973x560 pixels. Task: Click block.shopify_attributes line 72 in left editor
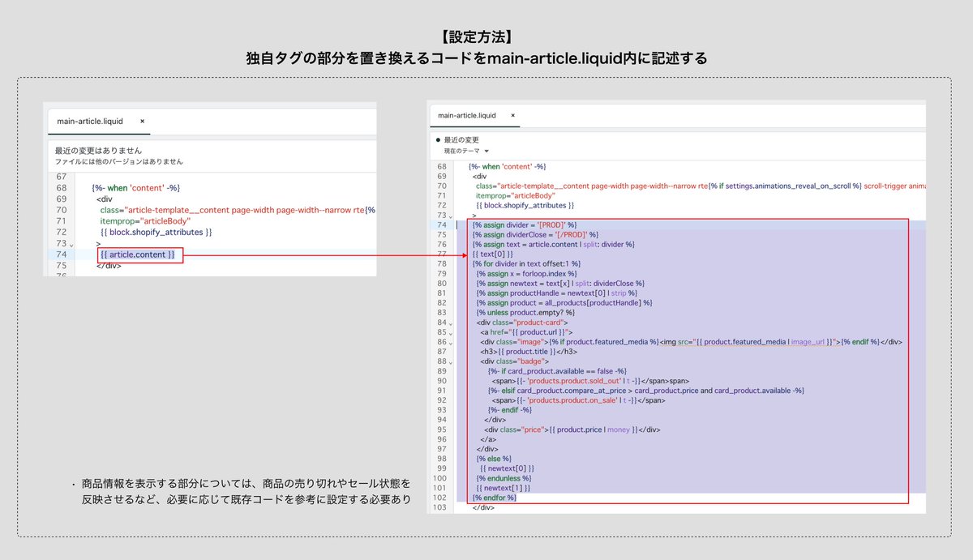(156, 232)
